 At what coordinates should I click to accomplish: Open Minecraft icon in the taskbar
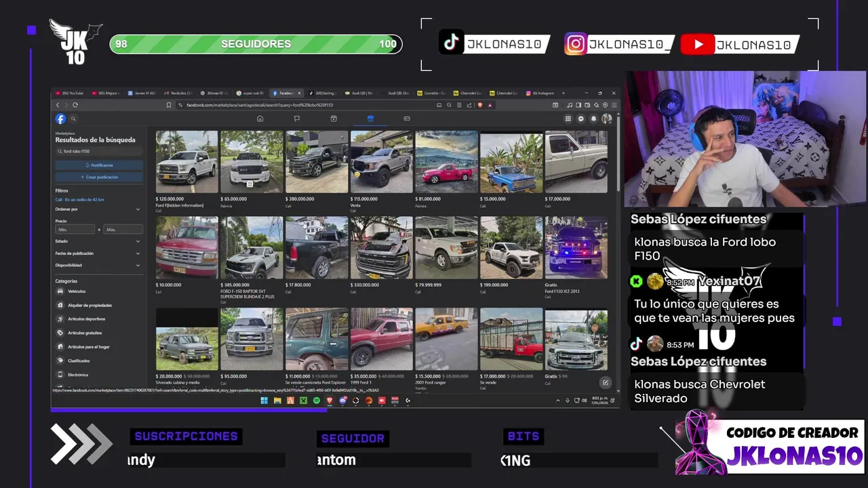[304, 401]
